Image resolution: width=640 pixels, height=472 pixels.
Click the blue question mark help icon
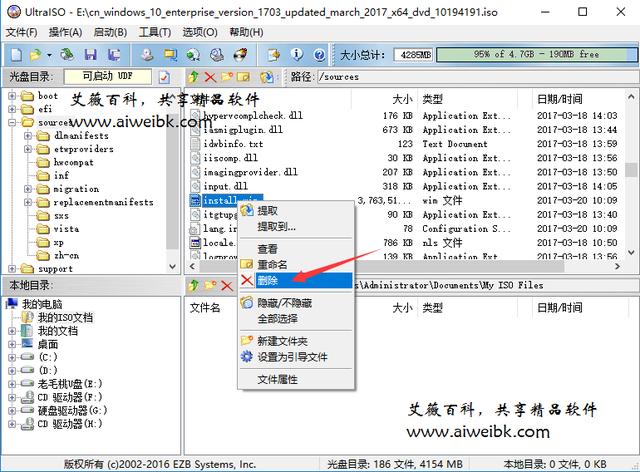pos(320,54)
